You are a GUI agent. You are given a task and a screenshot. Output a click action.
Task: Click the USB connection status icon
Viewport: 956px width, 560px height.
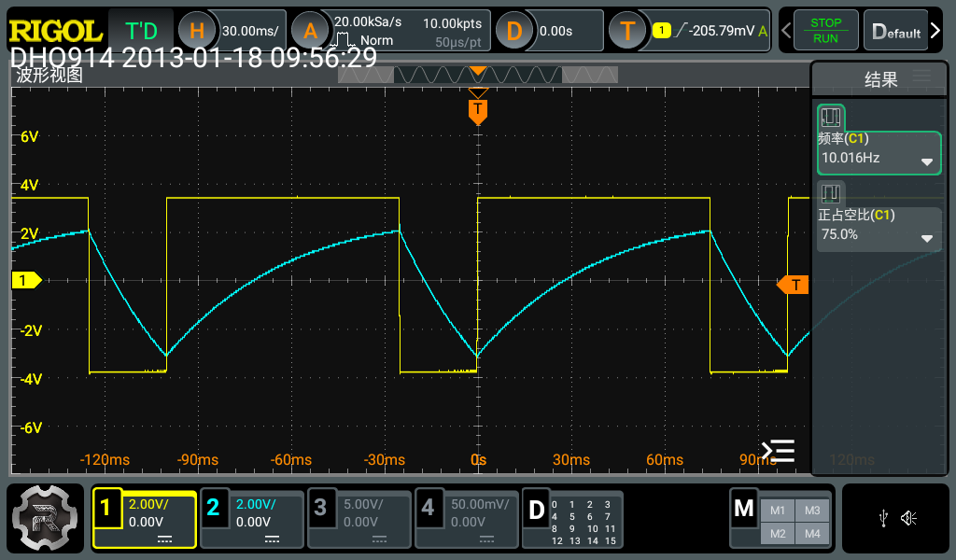point(883,518)
